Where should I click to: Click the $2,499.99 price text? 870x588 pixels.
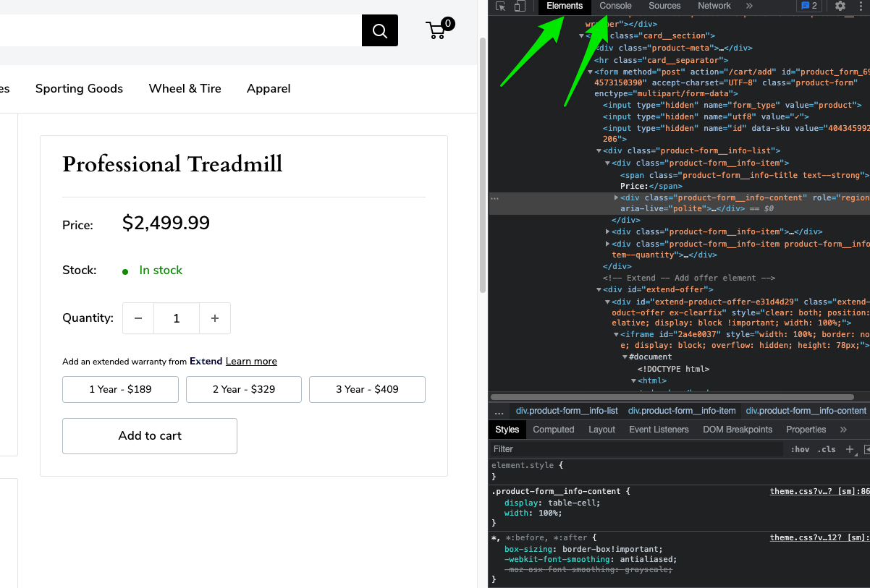[x=166, y=223]
